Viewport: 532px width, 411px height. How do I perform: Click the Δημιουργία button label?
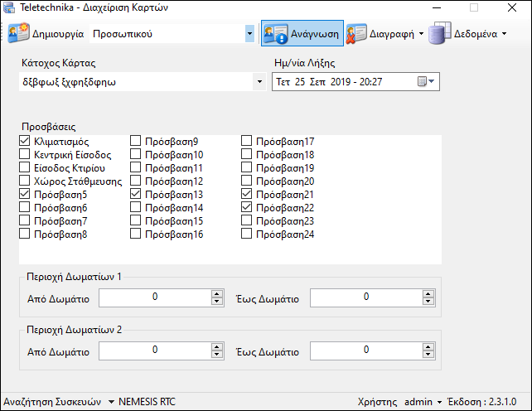point(58,34)
